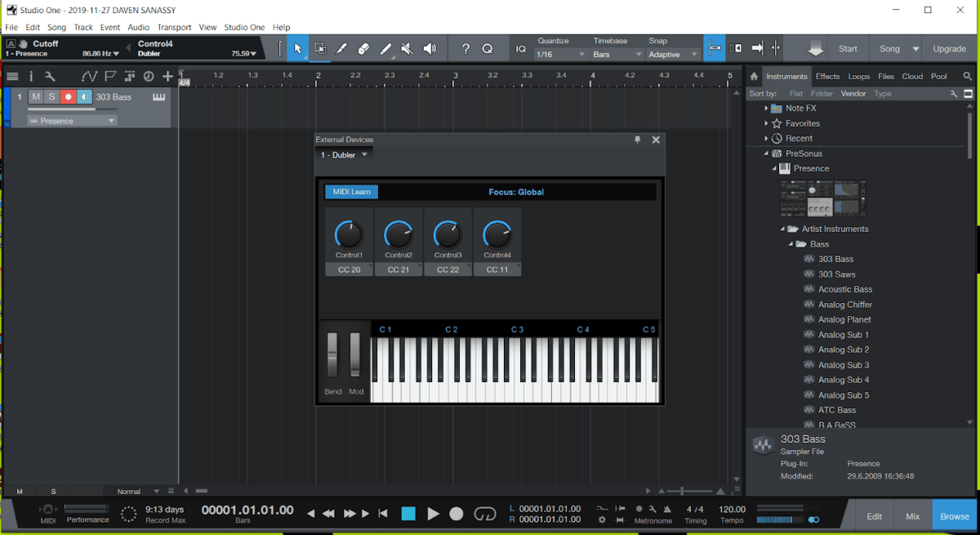Open the Song button dropdown arrow
Screen dimensions: 980x535
click(915, 49)
